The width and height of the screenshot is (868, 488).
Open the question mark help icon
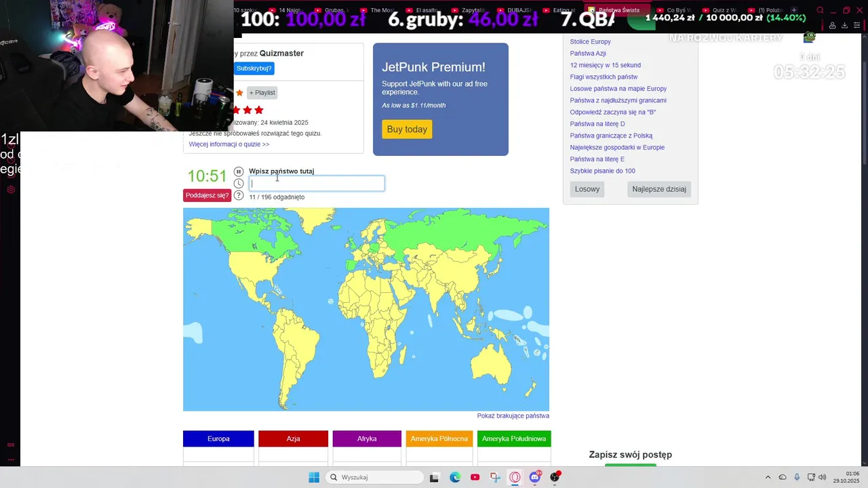[x=239, y=196]
